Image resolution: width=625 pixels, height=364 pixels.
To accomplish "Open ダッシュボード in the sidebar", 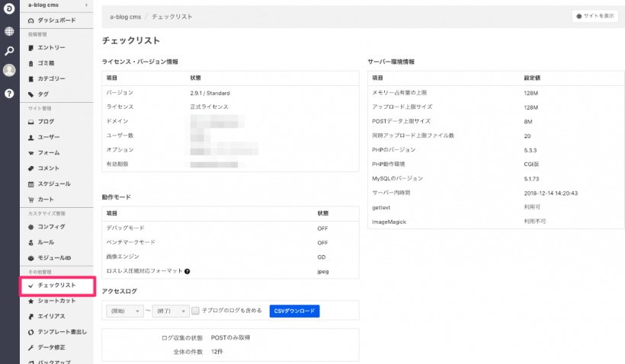I will click(55, 19).
